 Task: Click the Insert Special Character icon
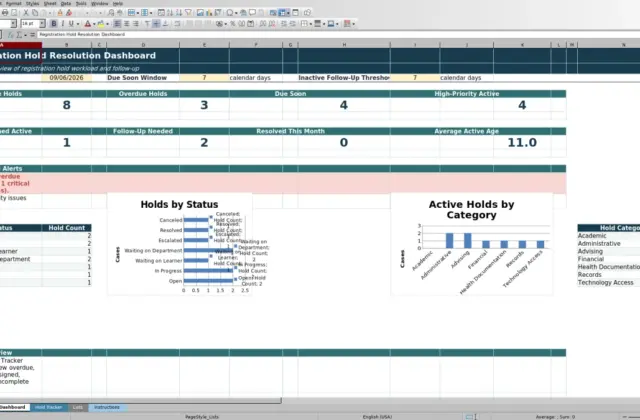point(230,13)
